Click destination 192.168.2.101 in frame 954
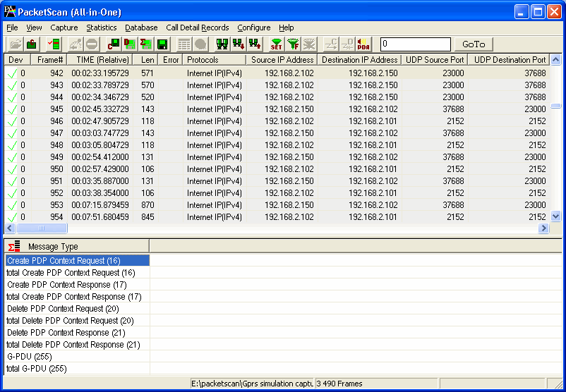Screen dimensions: 566x392 point(373,216)
